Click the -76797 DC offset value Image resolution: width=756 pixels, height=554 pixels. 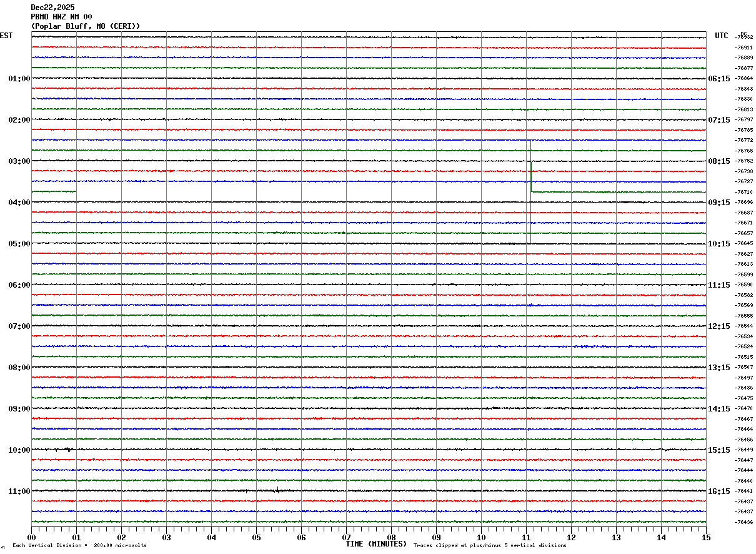pos(744,119)
